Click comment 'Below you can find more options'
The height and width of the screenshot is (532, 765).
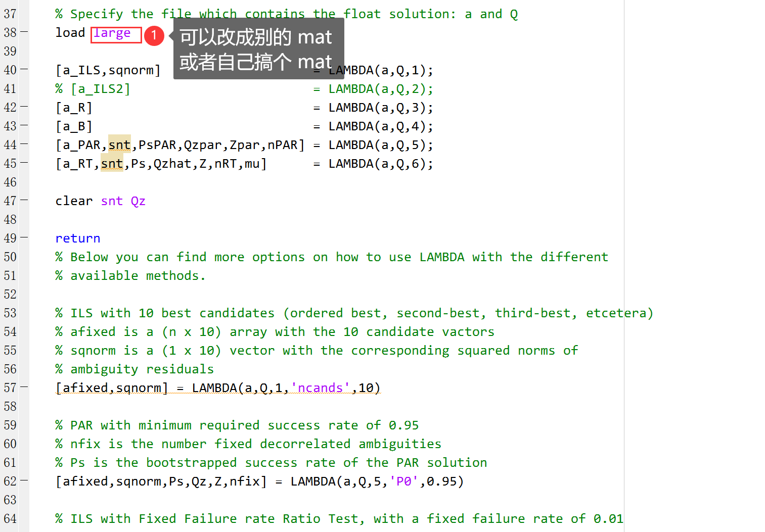188,257
